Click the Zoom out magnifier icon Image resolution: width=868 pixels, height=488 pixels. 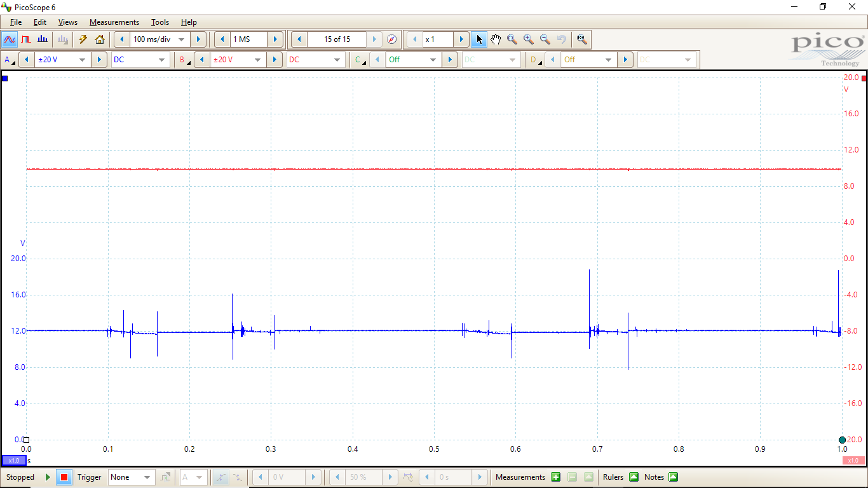(545, 39)
